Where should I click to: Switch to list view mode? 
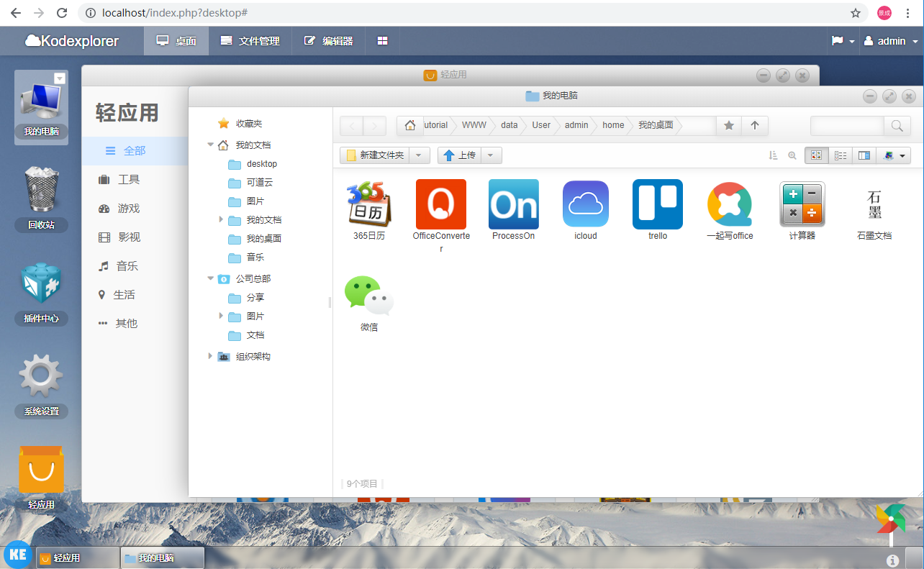coord(841,155)
